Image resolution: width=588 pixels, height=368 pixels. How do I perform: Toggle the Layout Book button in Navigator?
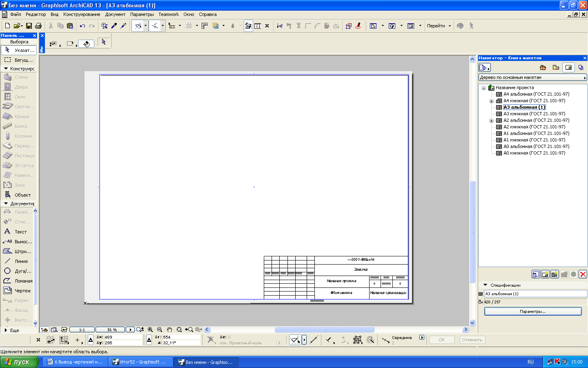click(x=568, y=67)
